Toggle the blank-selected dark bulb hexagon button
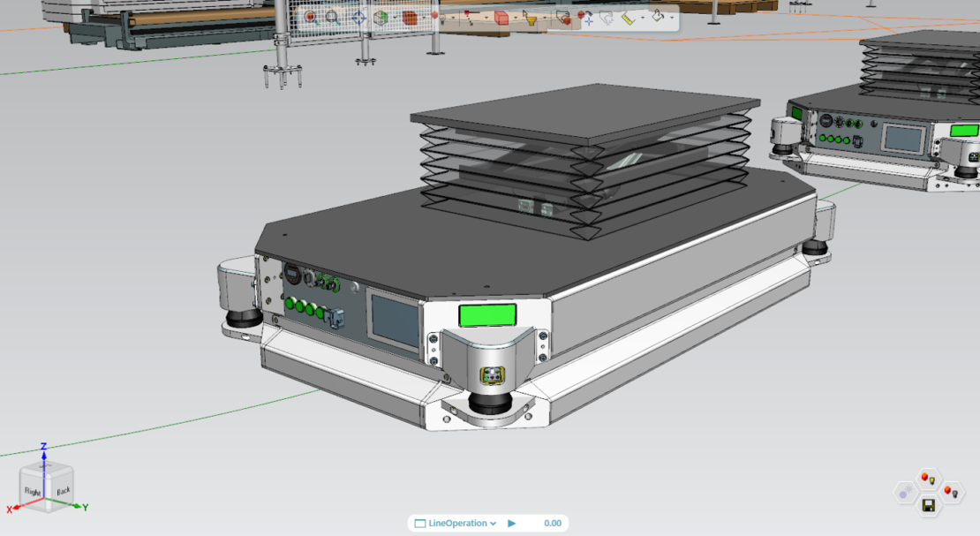Viewport: 980px width, 536px height. coord(951,491)
